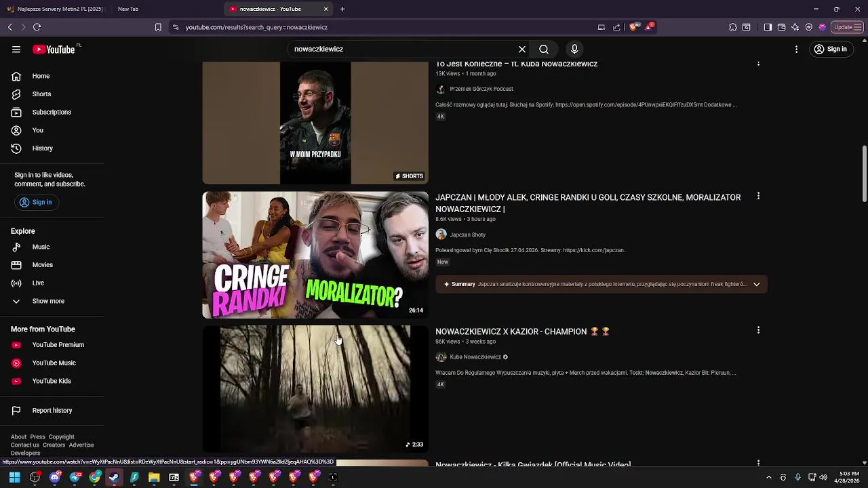The height and width of the screenshot is (488, 868).
Task: Open YouTube settings three-dot menu near Sign in
Action: [x=797, y=49]
